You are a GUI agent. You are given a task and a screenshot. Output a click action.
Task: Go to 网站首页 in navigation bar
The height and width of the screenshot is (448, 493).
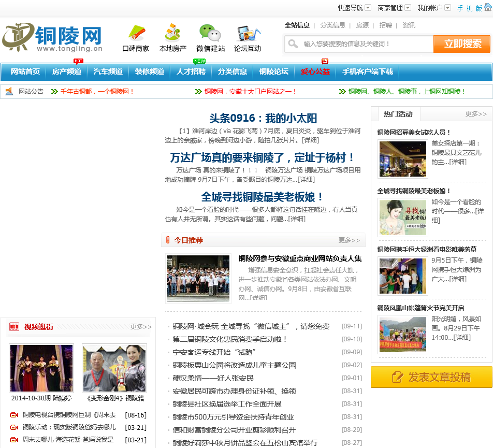coord(25,71)
